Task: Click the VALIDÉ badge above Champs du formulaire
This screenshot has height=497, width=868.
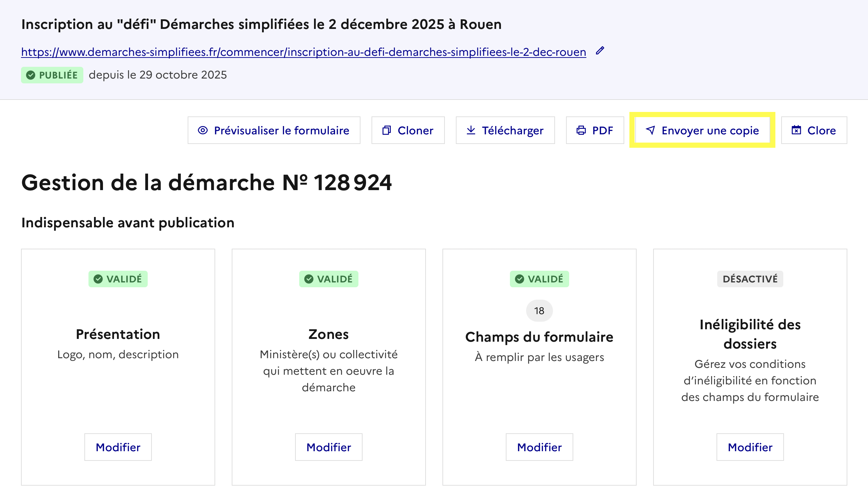Action: [x=539, y=279]
